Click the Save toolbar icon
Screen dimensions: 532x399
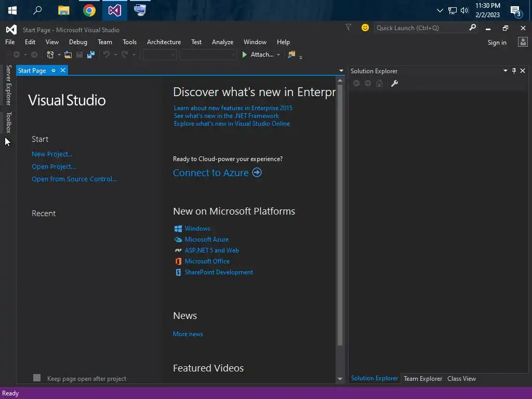point(79,55)
